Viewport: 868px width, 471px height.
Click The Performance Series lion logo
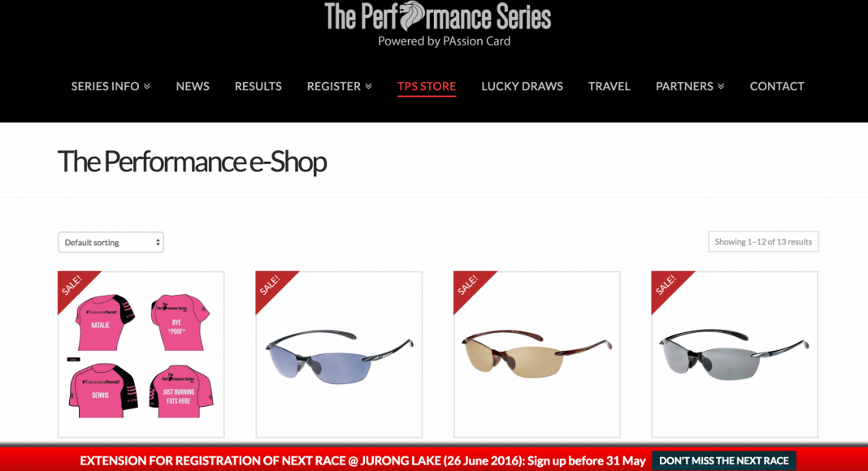click(437, 25)
